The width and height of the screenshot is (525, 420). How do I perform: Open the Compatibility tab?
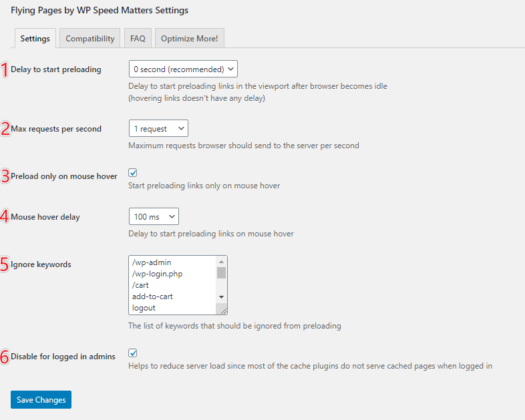tap(90, 39)
